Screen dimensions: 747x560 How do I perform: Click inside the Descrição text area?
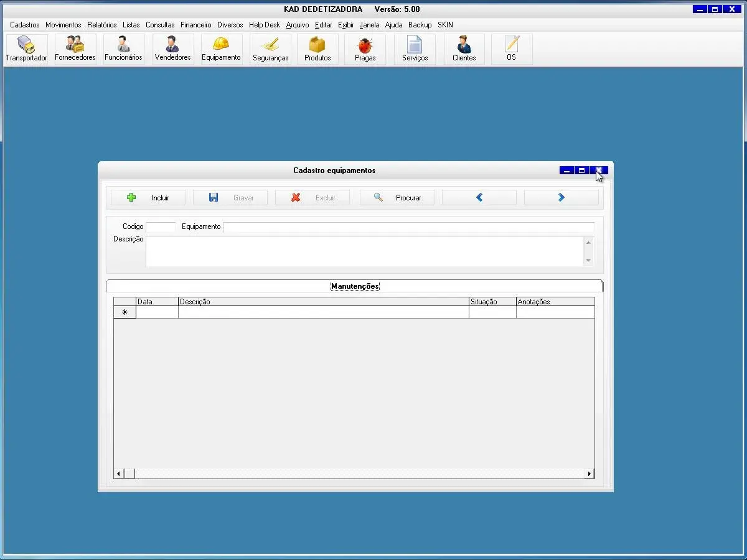point(365,251)
